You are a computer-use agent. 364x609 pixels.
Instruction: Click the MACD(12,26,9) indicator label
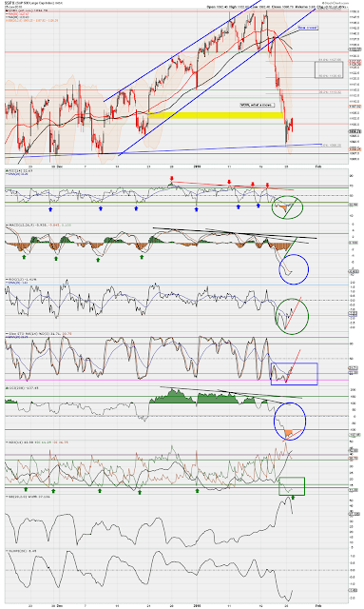[38, 225]
